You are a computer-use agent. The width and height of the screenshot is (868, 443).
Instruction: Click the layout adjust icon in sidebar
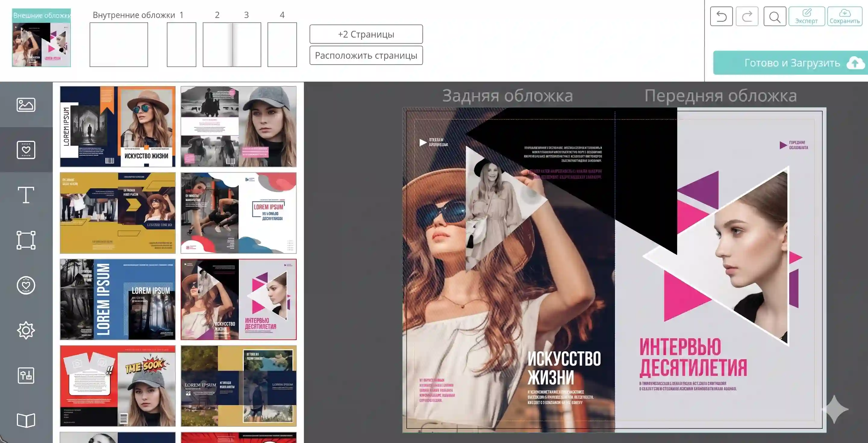coord(26,375)
